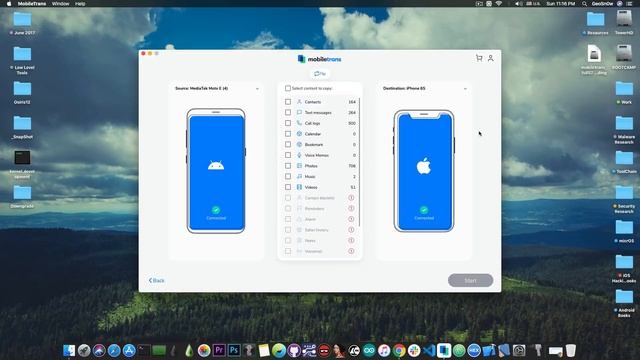Click the Start transfer button
The width and height of the screenshot is (640, 360).
point(470,280)
